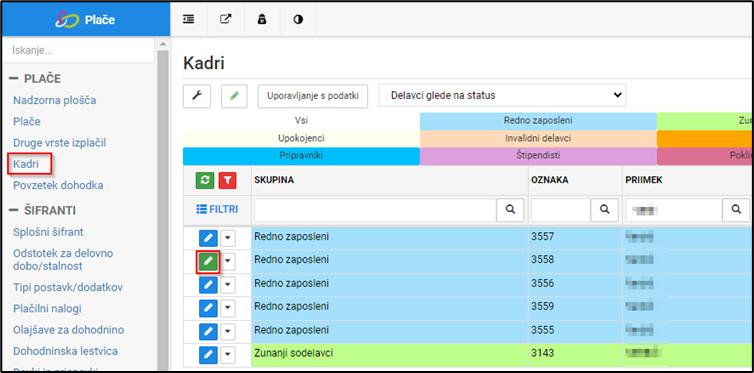Search icon for OZNAKA column filter
The width and height of the screenshot is (754, 373).
pos(604,209)
